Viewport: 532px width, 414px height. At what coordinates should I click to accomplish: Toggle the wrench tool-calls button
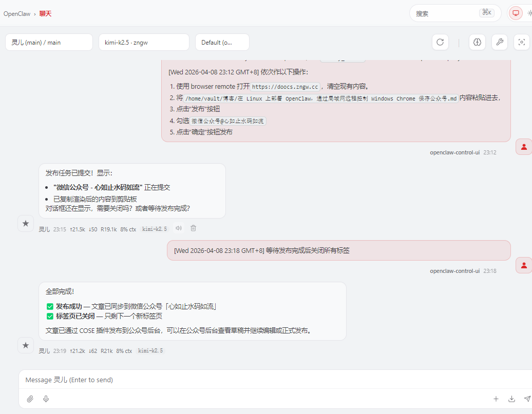[x=500, y=43]
